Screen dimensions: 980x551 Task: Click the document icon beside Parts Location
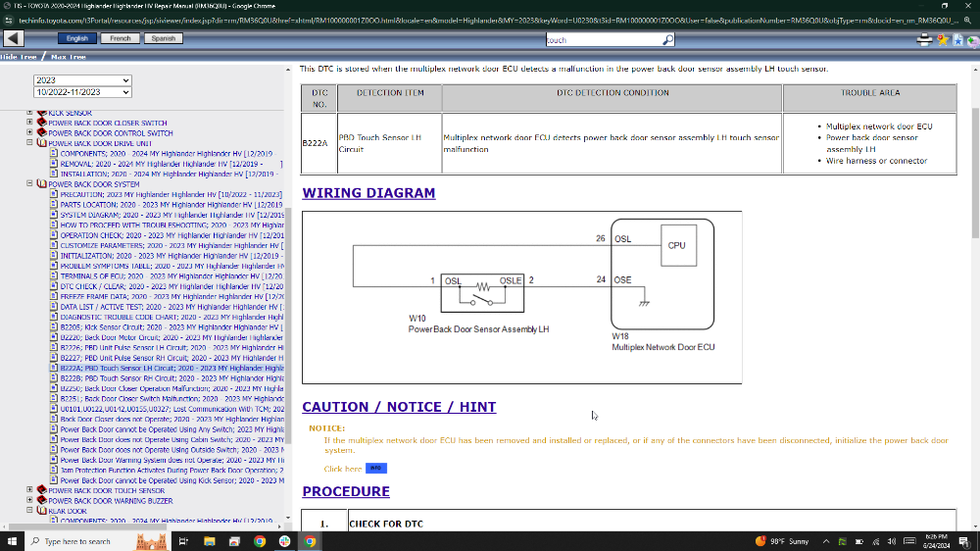(54, 205)
